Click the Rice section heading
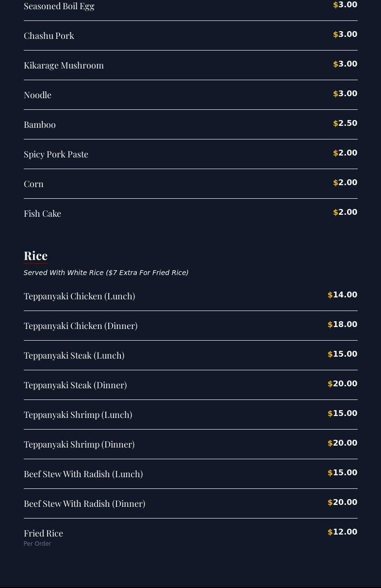This screenshot has height=588, width=381. pos(35,256)
